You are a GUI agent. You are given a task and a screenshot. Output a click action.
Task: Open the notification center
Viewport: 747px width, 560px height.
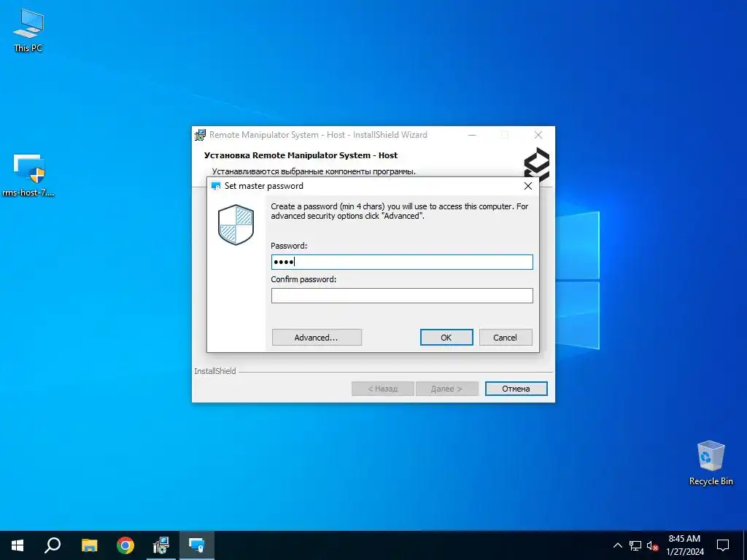pyautogui.click(x=723, y=545)
